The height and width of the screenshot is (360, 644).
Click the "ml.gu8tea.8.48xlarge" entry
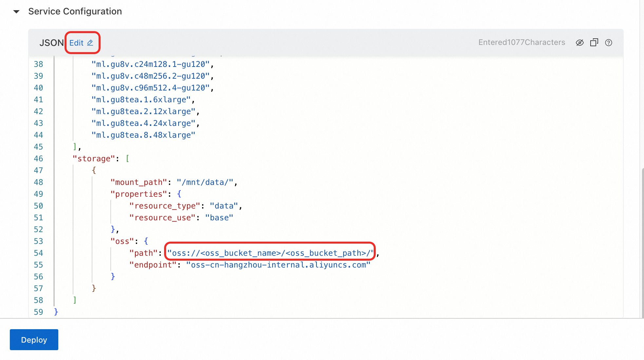(x=143, y=135)
